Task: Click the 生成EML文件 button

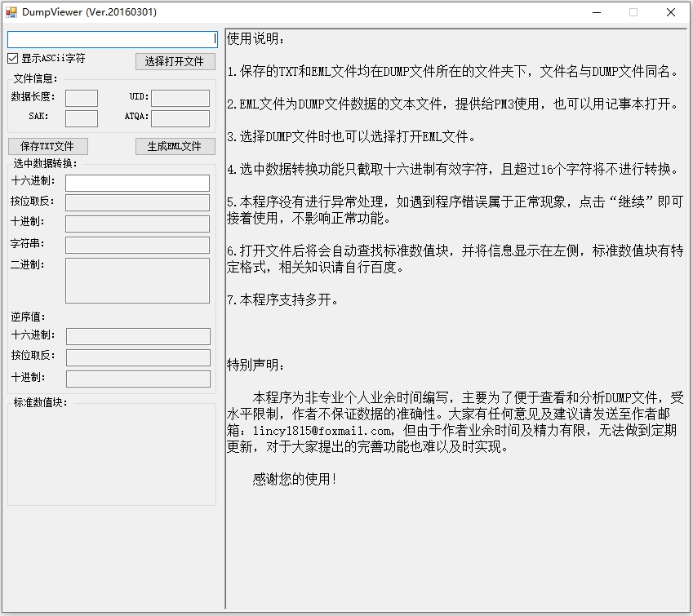Action: point(175,146)
